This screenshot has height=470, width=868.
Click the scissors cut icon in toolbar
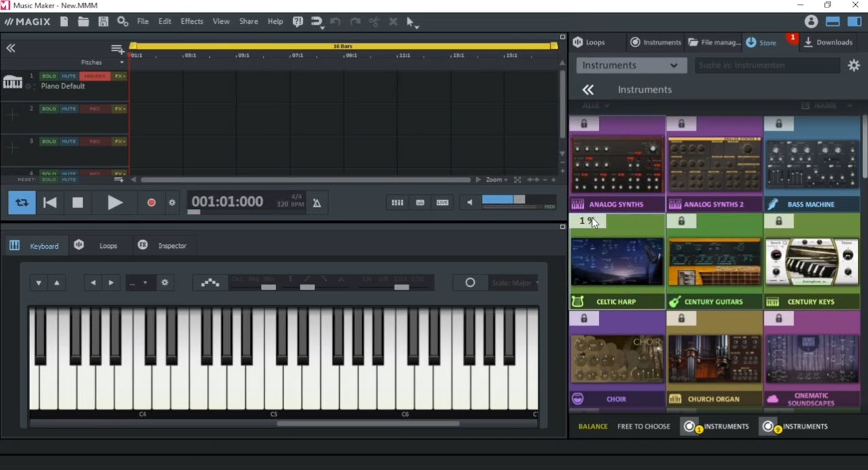click(374, 22)
